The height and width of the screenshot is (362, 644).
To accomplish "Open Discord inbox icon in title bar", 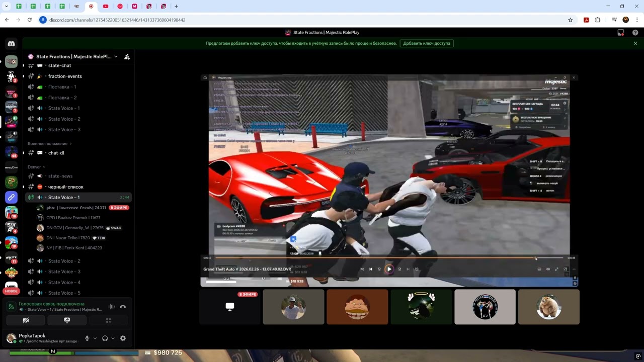I will pyautogui.click(x=621, y=33).
